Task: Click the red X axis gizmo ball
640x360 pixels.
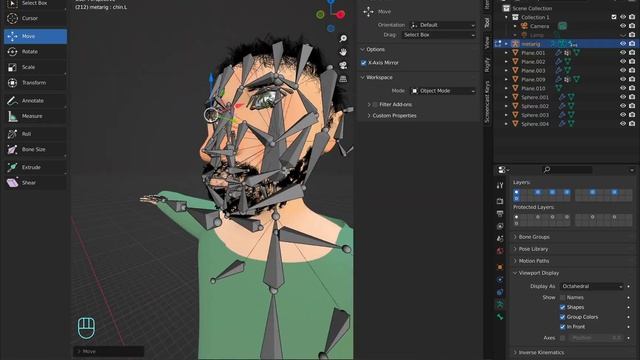Action: pos(340,15)
